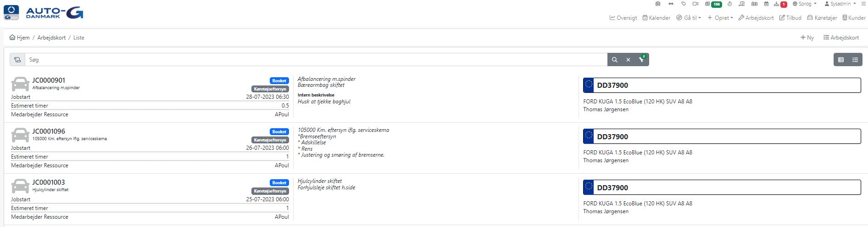Click the Ny button to create new
868x227 pixels.
coord(807,38)
